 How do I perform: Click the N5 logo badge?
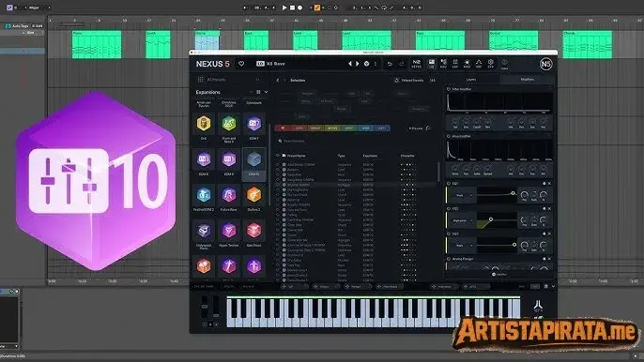(545, 64)
